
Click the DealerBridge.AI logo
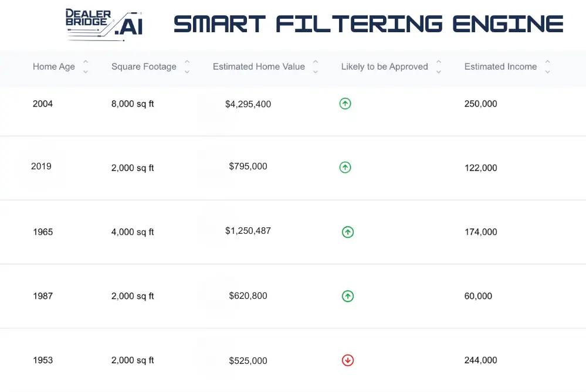[104, 24]
